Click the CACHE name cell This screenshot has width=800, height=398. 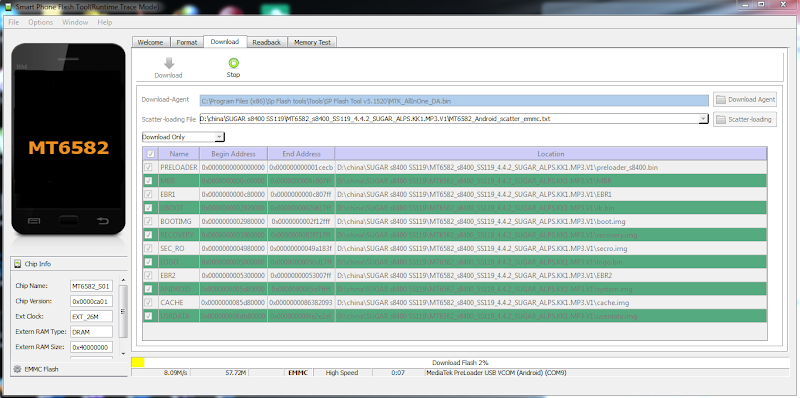click(x=179, y=303)
